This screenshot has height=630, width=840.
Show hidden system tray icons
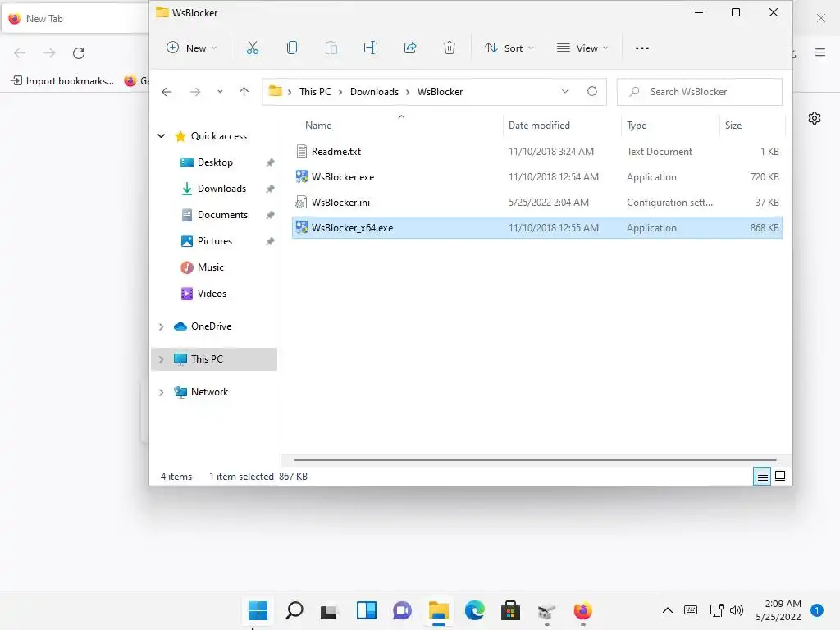(668, 610)
